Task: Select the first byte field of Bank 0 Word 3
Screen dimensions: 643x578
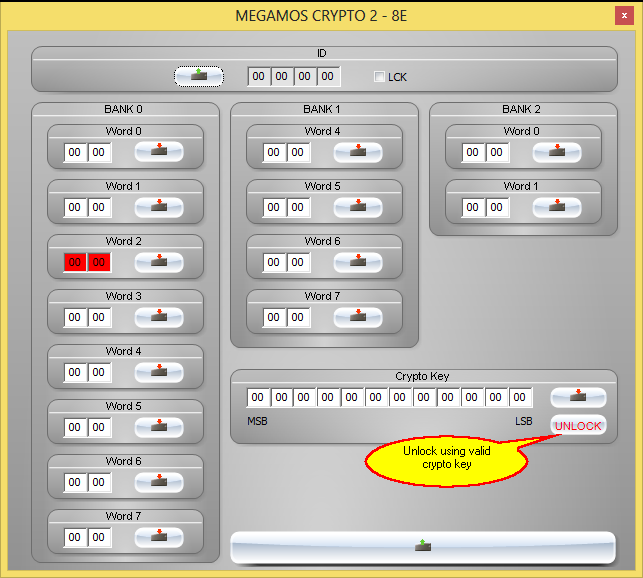Action: [x=75, y=317]
